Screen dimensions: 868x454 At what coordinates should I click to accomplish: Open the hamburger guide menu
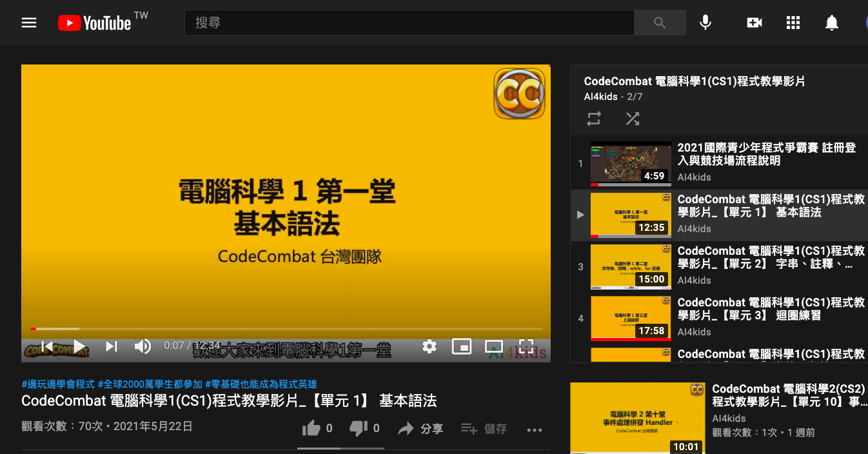point(29,23)
